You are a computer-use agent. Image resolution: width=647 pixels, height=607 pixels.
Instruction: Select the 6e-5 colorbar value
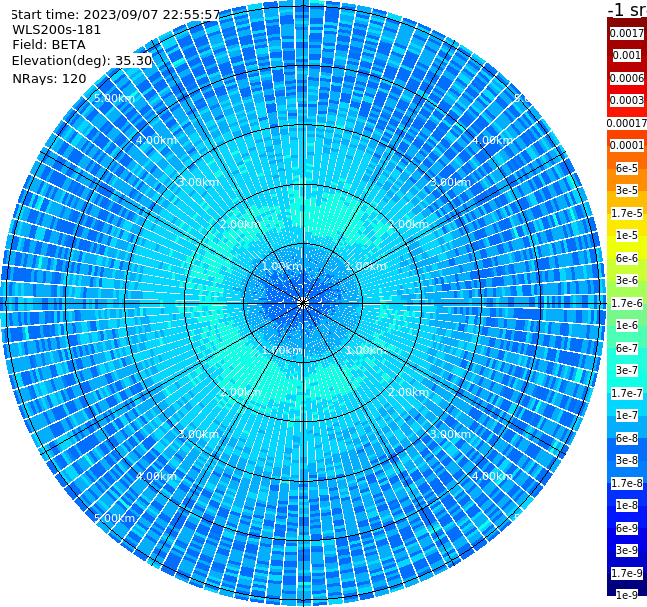click(627, 168)
